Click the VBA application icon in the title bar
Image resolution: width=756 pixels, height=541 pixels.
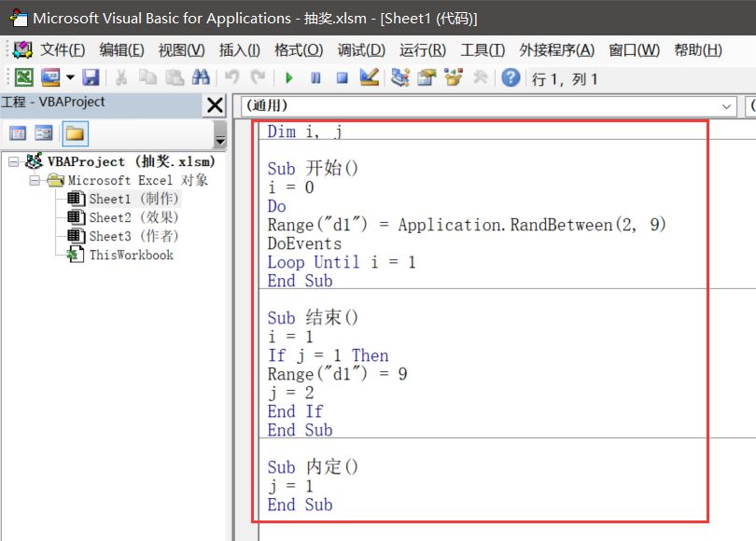(19, 18)
